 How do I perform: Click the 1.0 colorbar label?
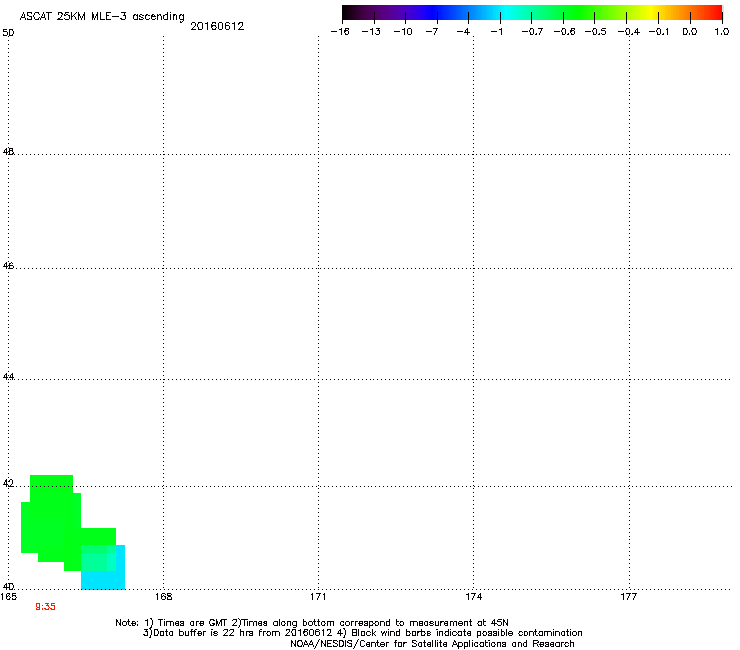(x=722, y=32)
